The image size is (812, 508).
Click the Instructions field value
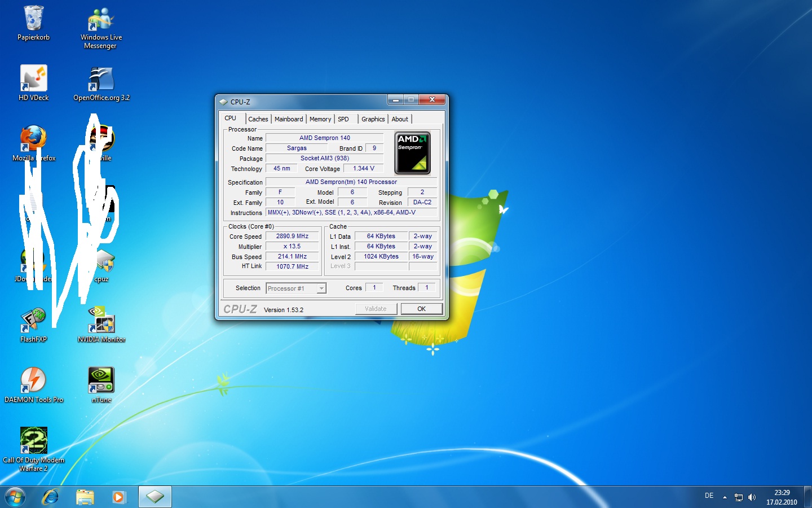coord(351,212)
